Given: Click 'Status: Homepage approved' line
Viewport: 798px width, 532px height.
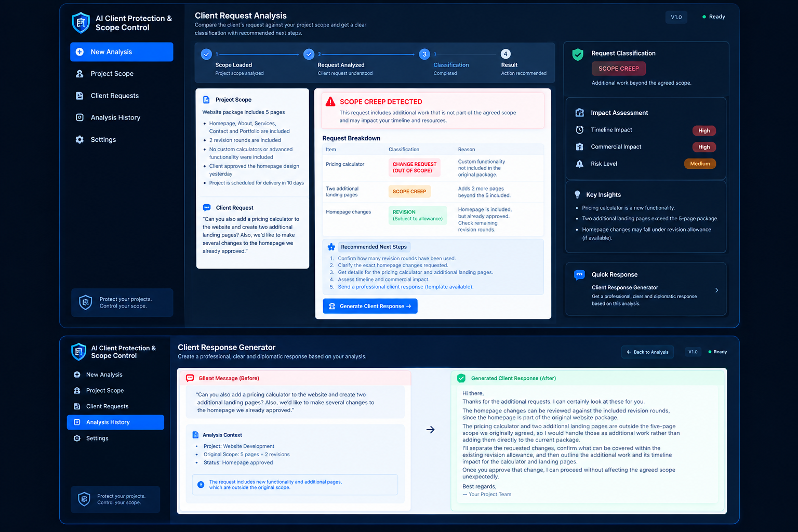Looking at the screenshot, I should [238, 463].
